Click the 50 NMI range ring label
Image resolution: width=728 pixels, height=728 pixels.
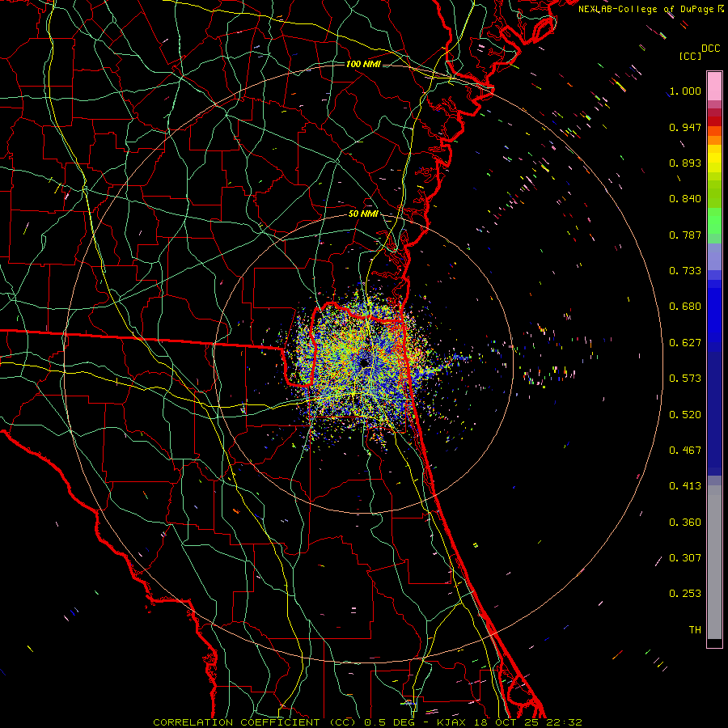(363, 214)
